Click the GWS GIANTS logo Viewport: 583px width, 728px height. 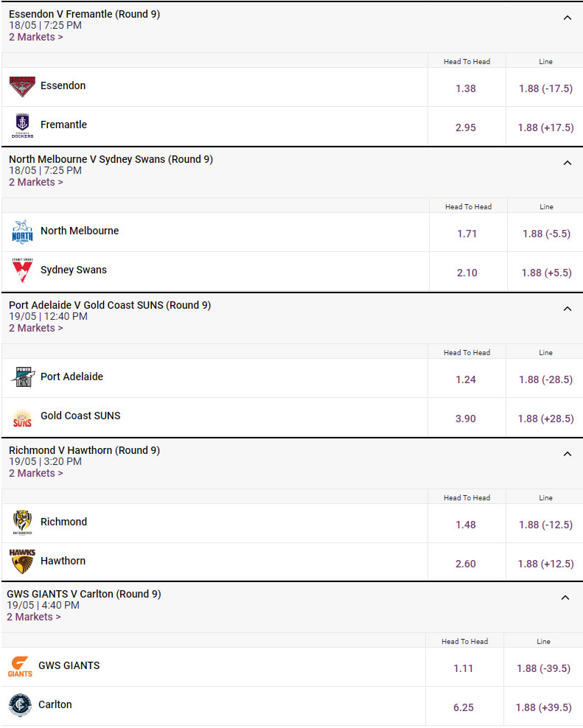coord(20,666)
